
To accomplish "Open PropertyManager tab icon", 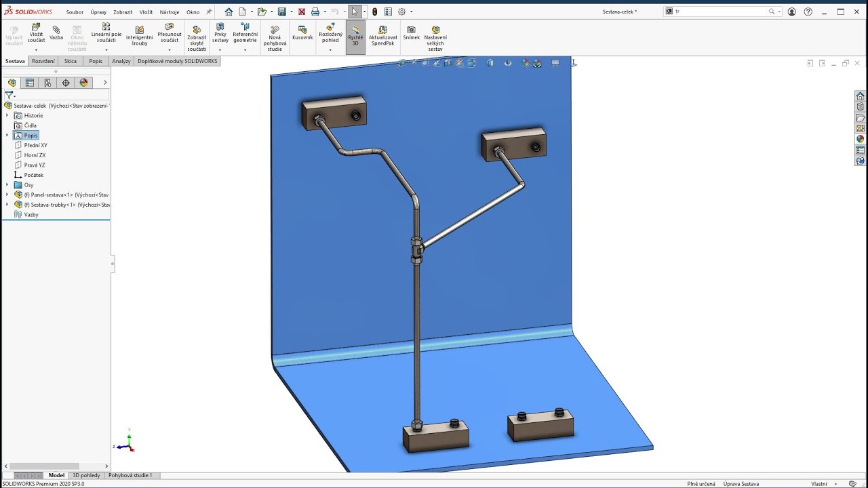I will point(30,83).
